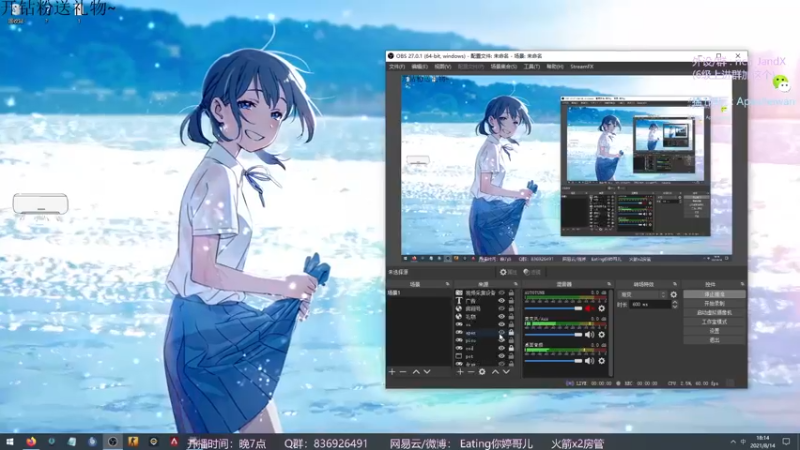Image resolution: width=800 pixels, height=450 pixels.
Task: Open the 帮助(H) menu
Action: coord(555,67)
